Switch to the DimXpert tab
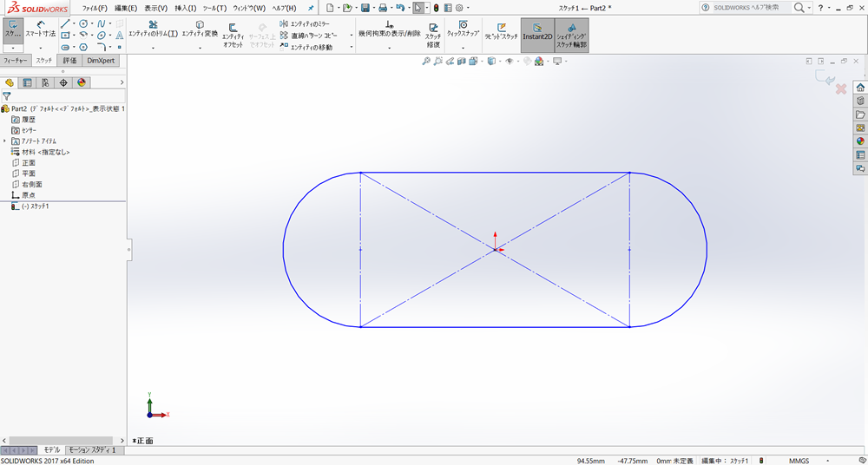Viewport: 868px width, 465px height. click(101, 61)
